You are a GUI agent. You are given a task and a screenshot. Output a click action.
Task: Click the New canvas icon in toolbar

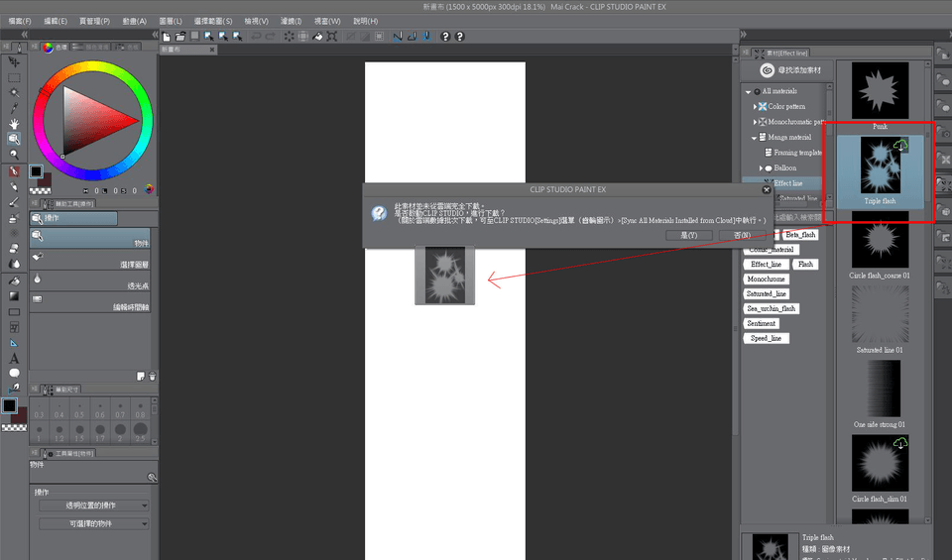167,37
